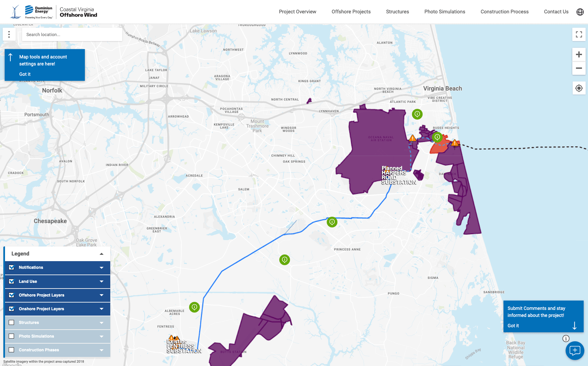Uncheck the Land Use layer checkbox
The height and width of the screenshot is (366, 588).
click(x=12, y=281)
